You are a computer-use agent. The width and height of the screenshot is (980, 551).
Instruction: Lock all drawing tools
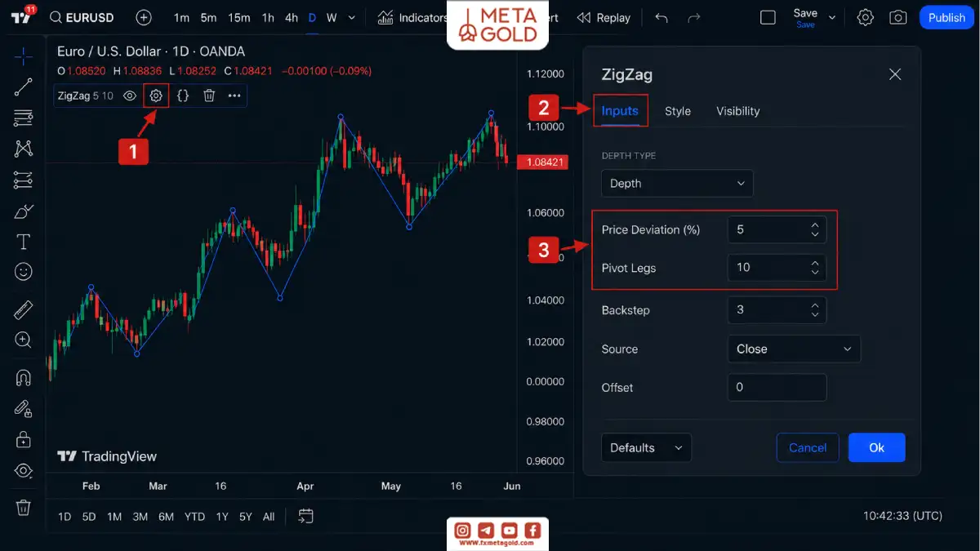tap(24, 439)
